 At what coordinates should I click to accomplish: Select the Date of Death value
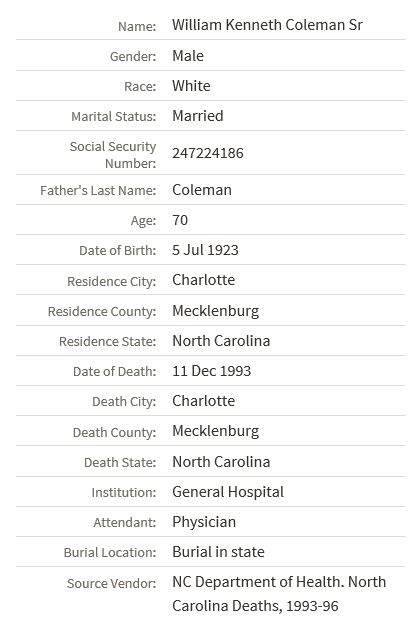coord(211,371)
